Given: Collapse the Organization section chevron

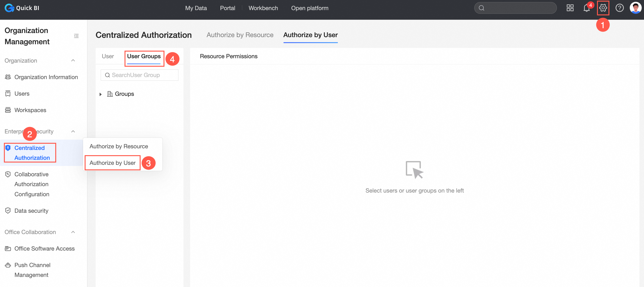Looking at the screenshot, I should (73, 61).
